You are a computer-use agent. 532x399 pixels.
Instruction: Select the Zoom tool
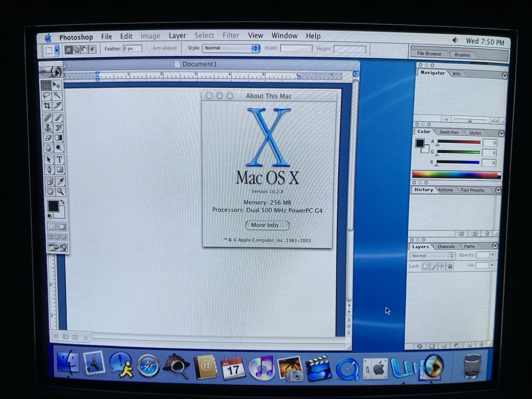tap(61, 192)
